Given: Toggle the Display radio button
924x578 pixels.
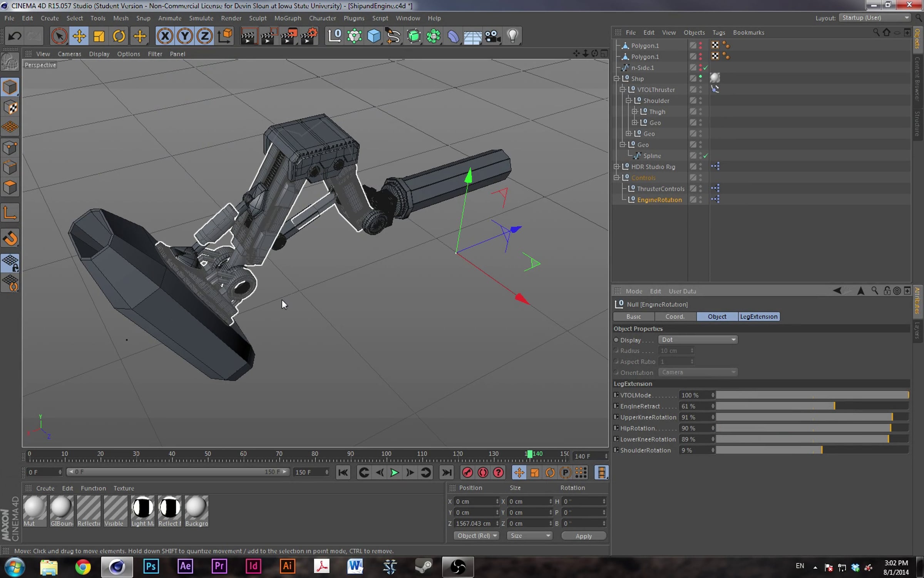Looking at the screenshot, I should (616, 340).
